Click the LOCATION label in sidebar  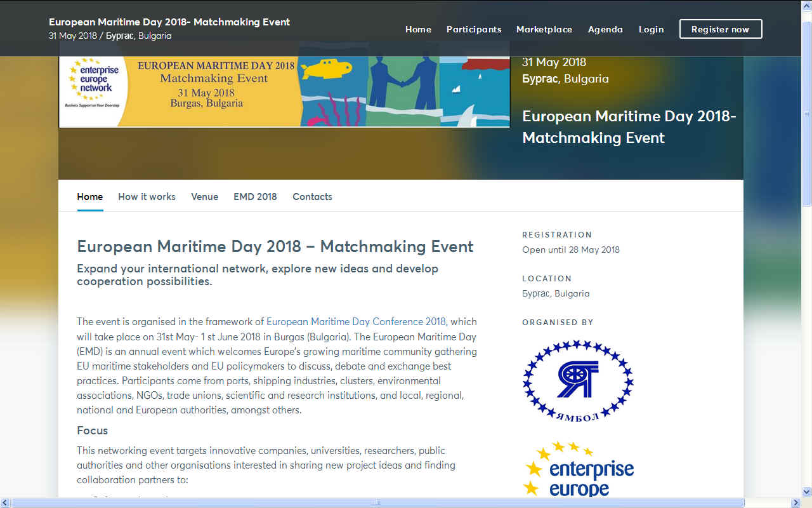547,279
